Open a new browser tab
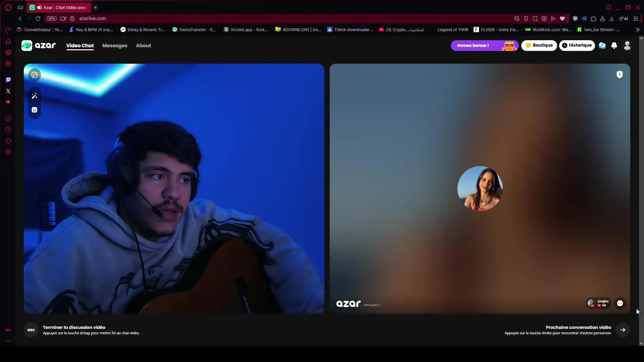 95,8
